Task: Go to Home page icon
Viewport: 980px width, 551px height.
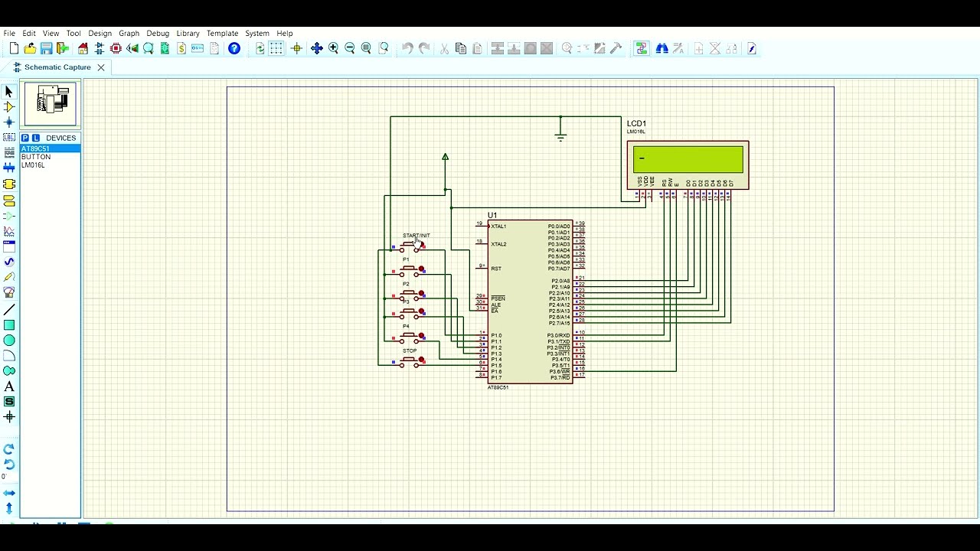Action: tap(83, 48)
